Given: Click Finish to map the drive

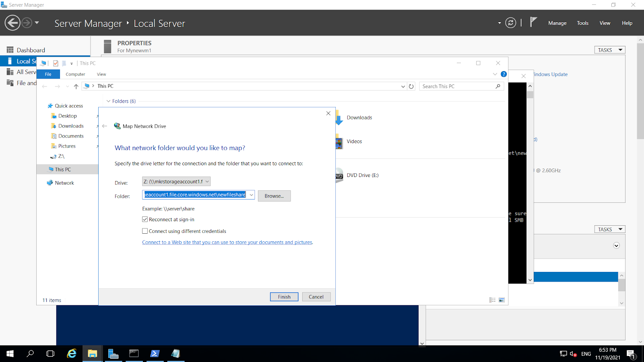Looking at the screenshot, I should [284, 297].
